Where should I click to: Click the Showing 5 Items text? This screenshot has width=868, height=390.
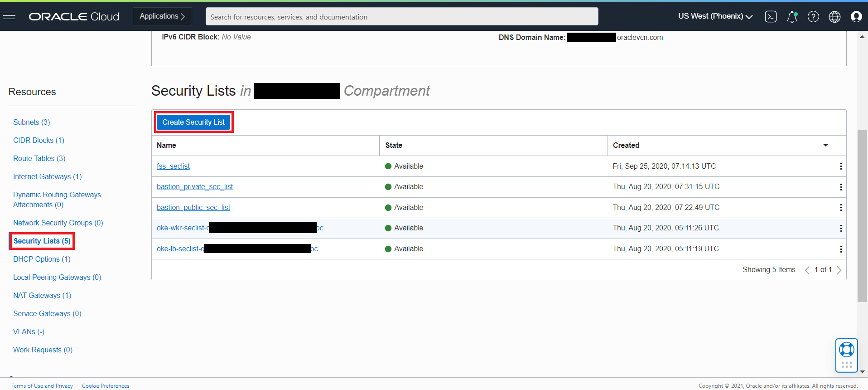(769, 270)
